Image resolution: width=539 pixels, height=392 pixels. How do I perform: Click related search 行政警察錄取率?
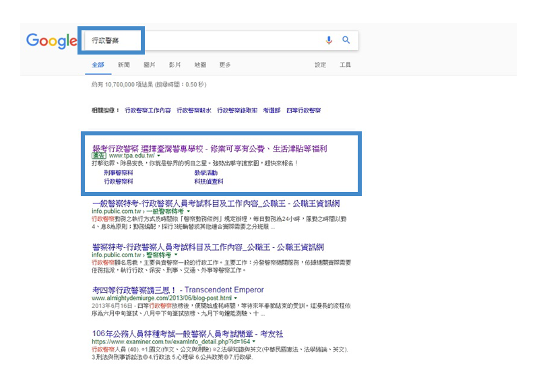point(237,110)
